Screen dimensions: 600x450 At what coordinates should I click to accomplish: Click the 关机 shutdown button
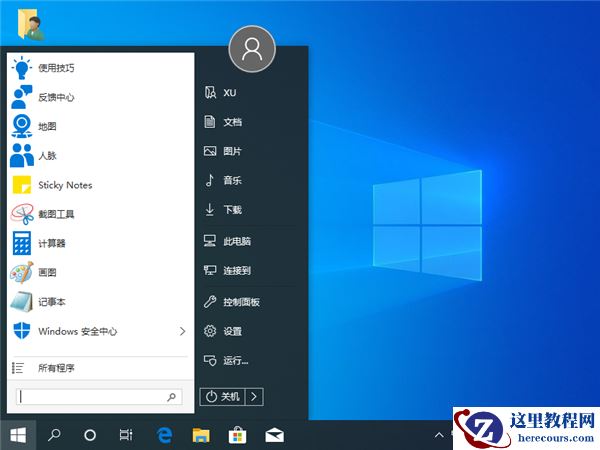222,396
